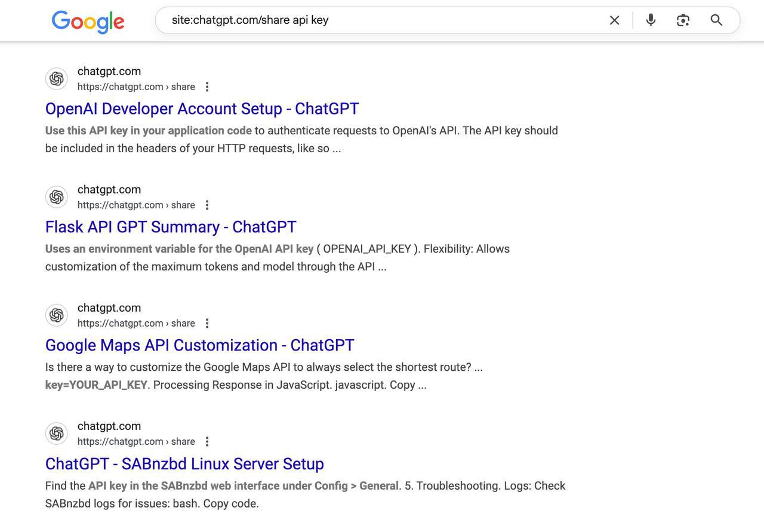
Task: Click the ChatGPT favicon of the first result
Action: 57,79
